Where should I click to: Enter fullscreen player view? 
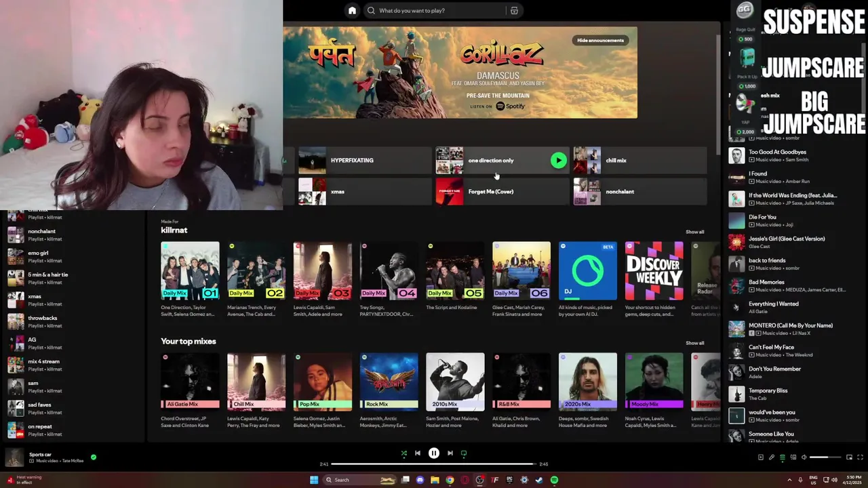click(x=860, y=457)
